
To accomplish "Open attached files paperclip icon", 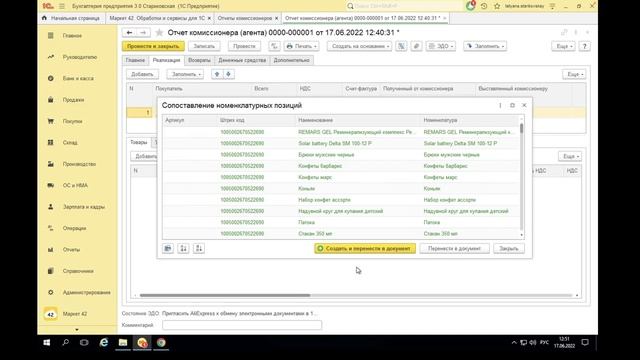I will tap(416, 46).
